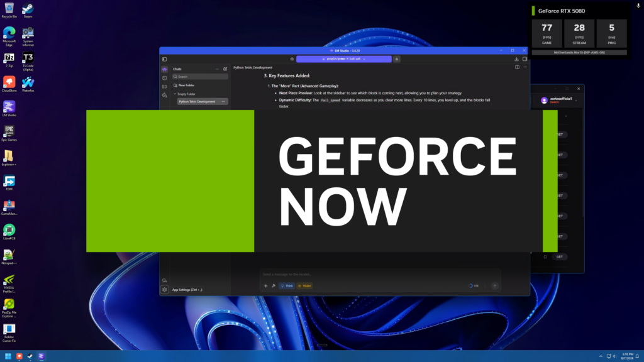
Task: Open the Waterfox desktop icon
Action: [x=28, y=85]
